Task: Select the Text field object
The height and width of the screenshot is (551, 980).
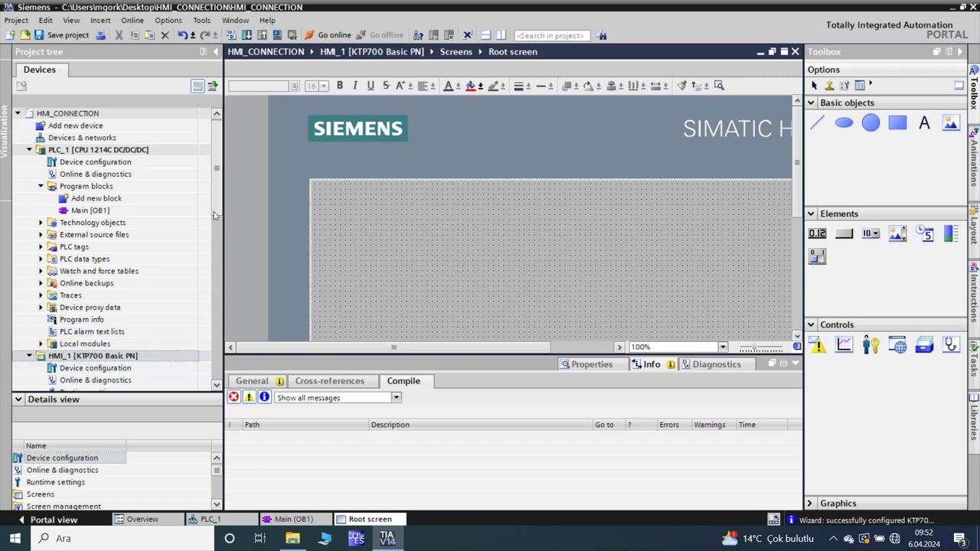Action: coord(924,123)
